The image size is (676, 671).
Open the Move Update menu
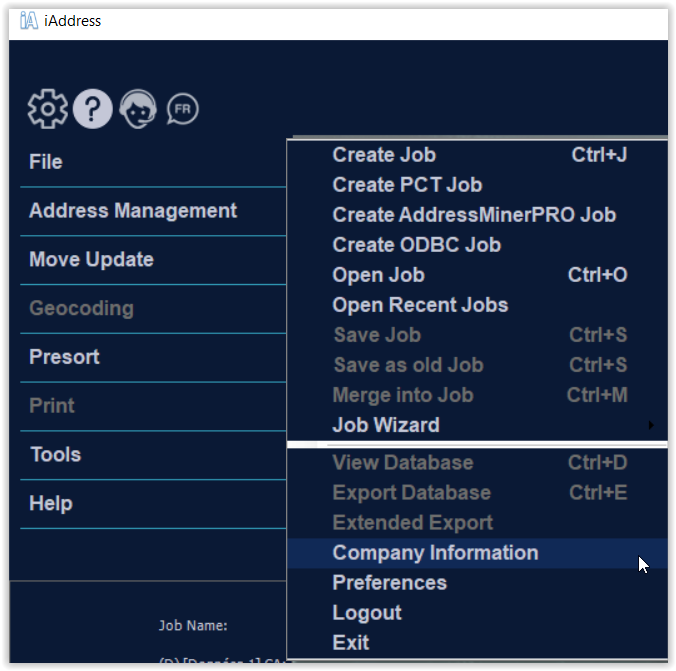point(91,260)
